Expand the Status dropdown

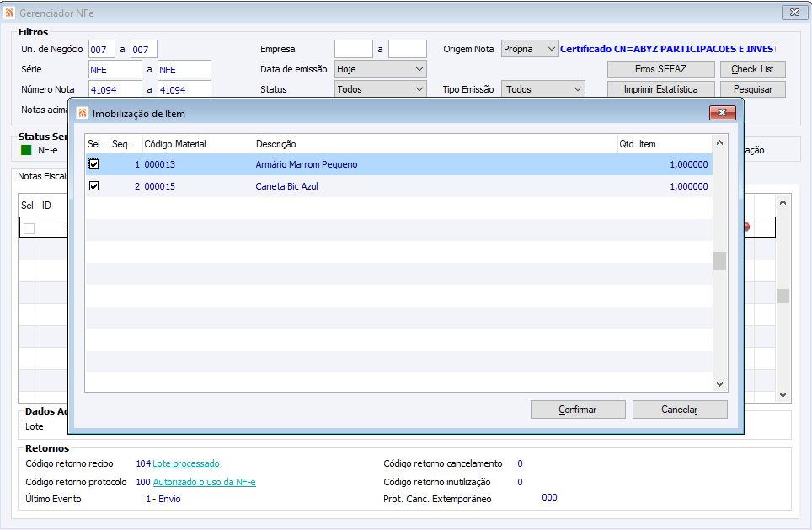coord(419,89)
